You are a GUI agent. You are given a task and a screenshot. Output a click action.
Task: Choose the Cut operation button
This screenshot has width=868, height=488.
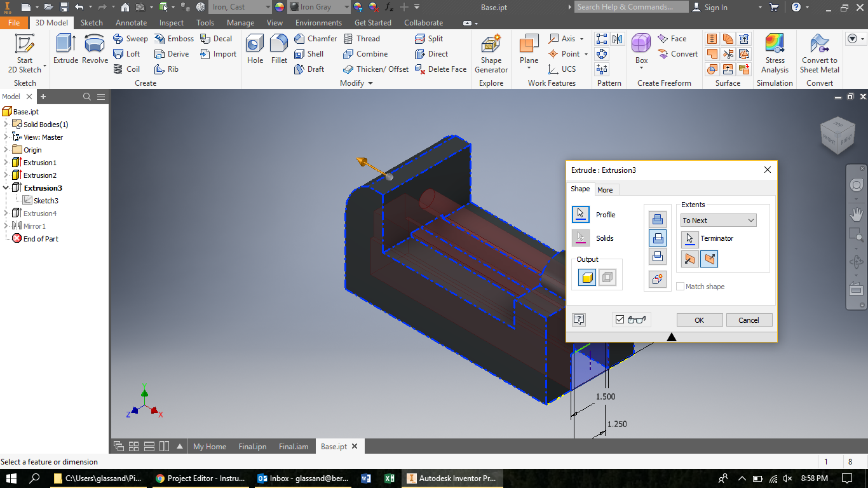(x=658, y=238)
